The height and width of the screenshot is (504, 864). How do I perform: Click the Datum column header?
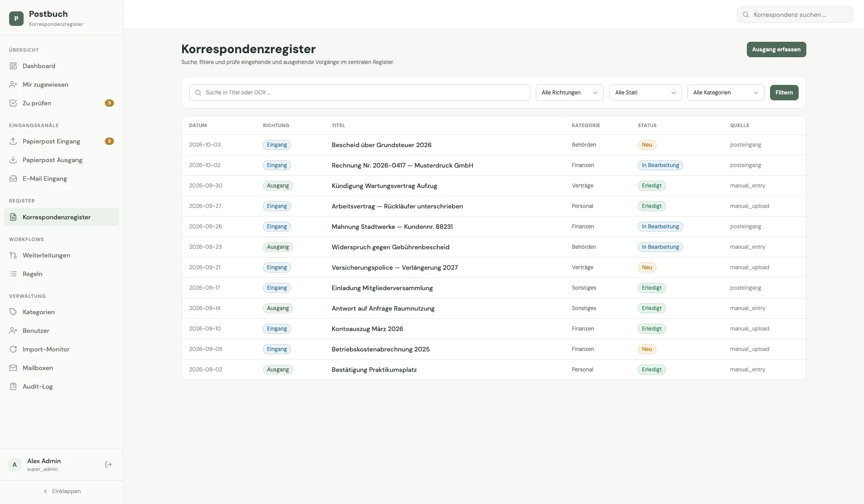click(198, 125)
